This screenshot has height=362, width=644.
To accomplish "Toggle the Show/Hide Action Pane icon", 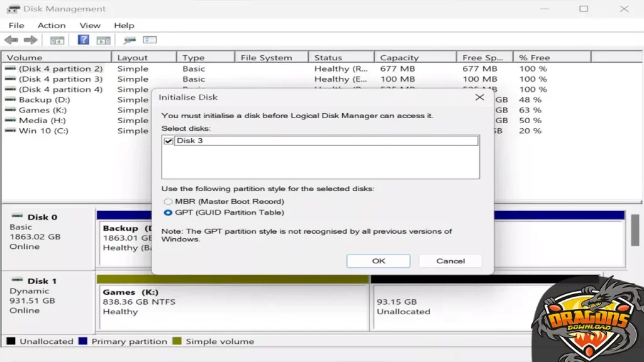I will click(103, 40).
